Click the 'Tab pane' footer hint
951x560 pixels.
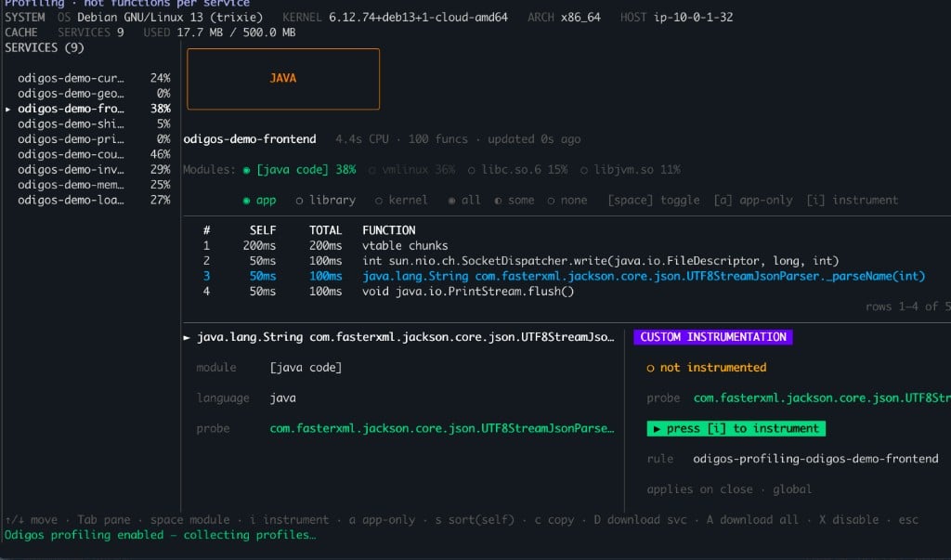[x=104, y=520]
